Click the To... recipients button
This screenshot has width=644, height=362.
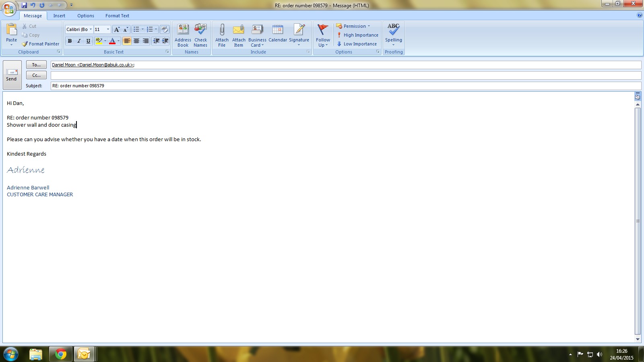click(x=36, y=65)
